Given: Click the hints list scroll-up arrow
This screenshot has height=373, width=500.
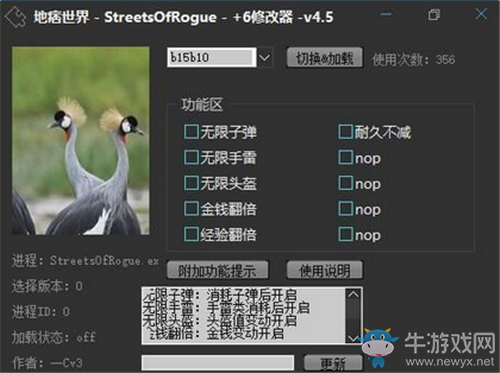Looking at the screenshot, I should click(x=353, y=294).
